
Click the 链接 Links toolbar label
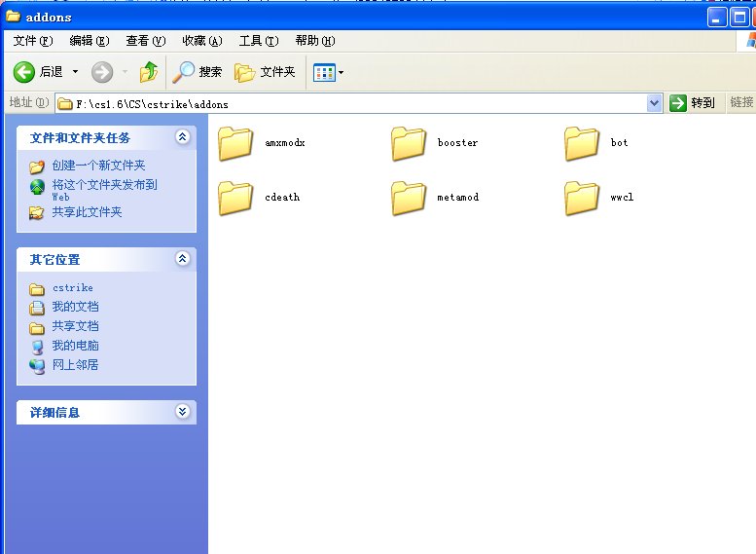pos(741,102)
